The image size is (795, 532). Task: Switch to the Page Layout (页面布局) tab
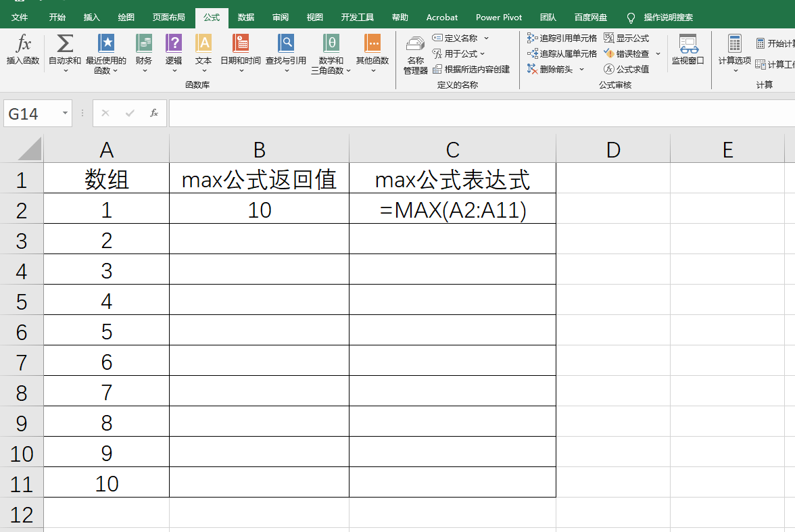(x=169, y=18)
